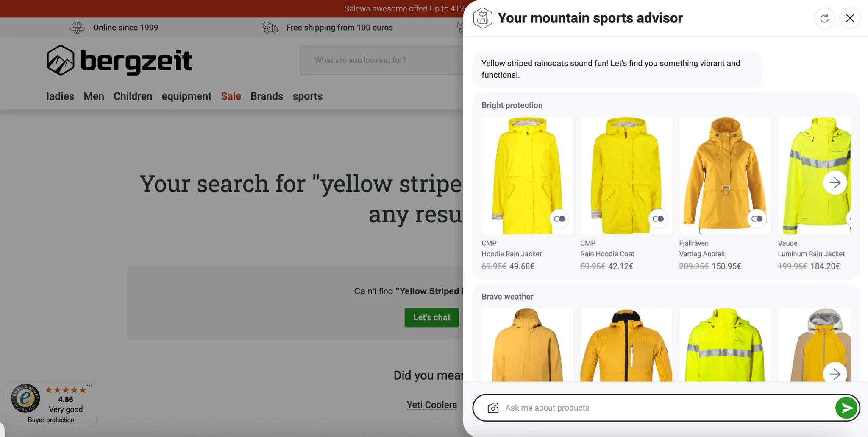Toggle compare on CMP Hoodie Rain Jacket
868x437 pixels.
pos(559,219)
